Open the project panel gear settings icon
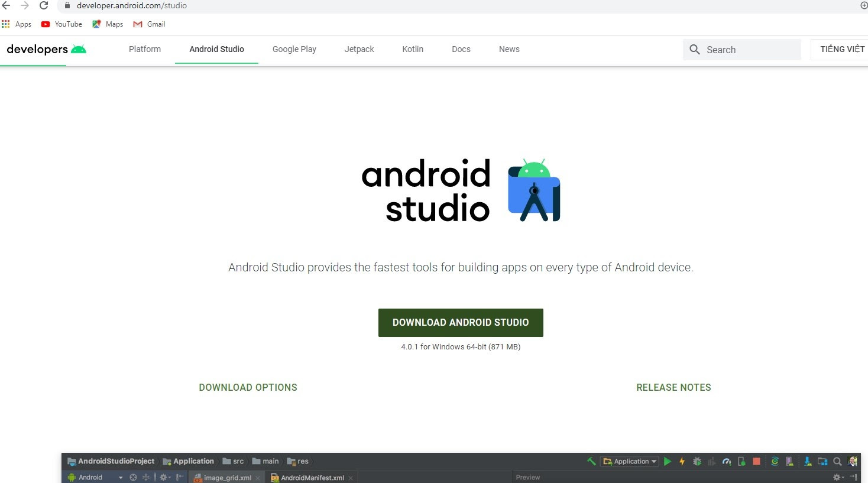The height and width of the screenshot is (483, 868). [x=164, y=478]
